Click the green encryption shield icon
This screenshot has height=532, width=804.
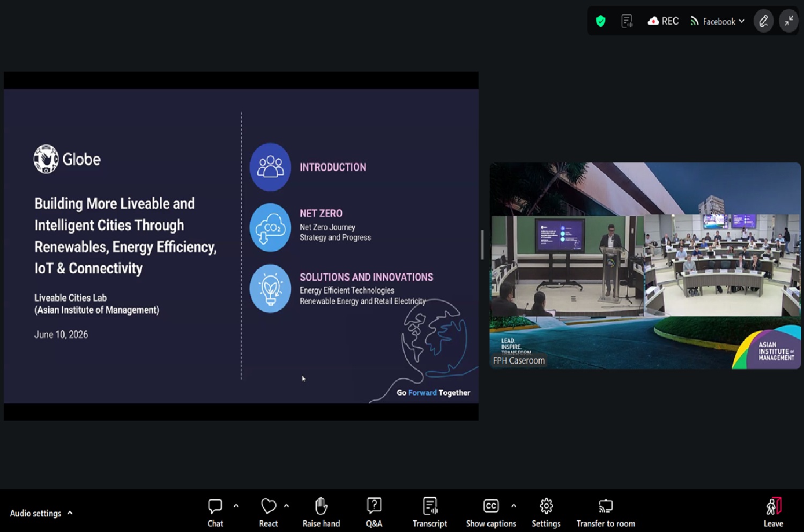point(601,21)
